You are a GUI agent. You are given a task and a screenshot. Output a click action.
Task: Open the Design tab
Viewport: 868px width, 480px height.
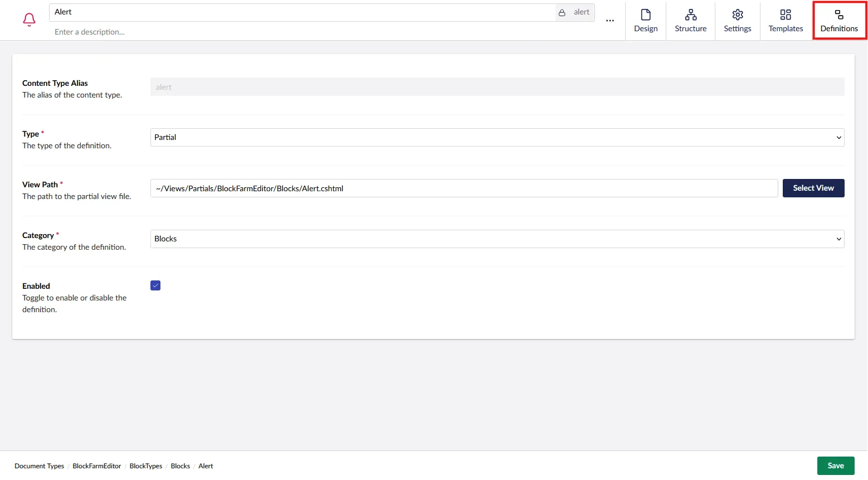(646, 21)
